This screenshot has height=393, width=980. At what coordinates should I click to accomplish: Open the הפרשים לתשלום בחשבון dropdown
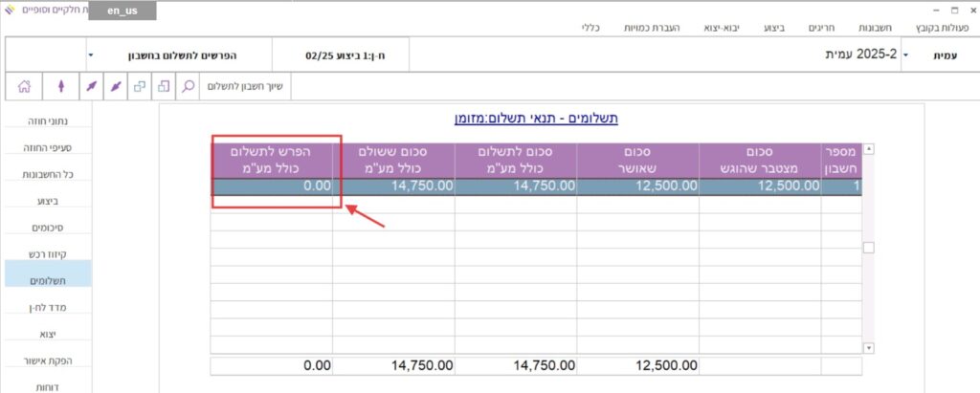[x=91, y=55]
